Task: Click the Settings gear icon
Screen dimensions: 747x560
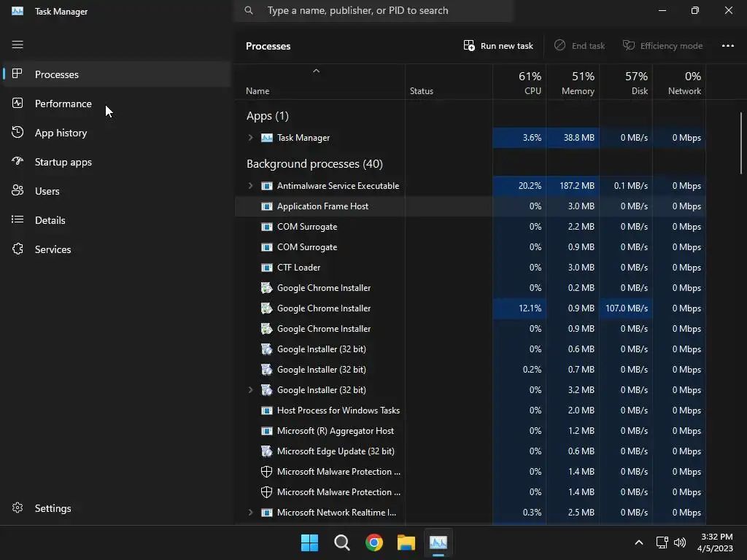Action: click(18, 507)
